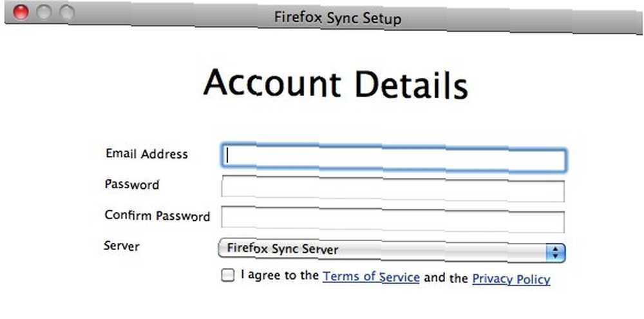
Task: Open the Firefox Sync Server dropdown
Action: 392,251
